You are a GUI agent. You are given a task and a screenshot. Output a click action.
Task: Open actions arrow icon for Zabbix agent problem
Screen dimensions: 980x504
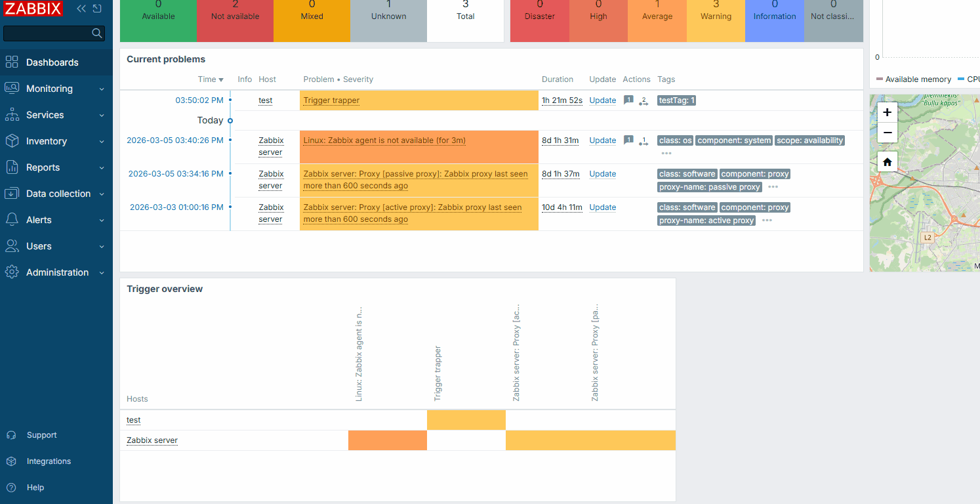click(643, 141)
